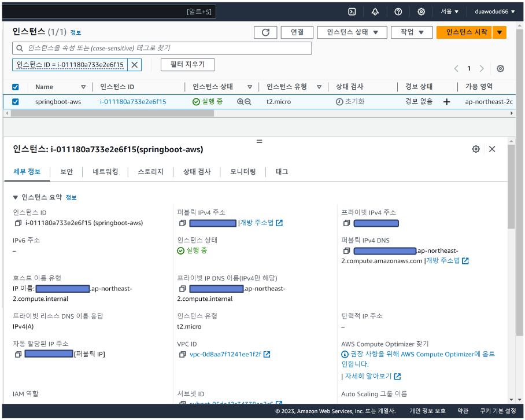525x420 pixels.
Task: Uncheck the springboot-aws row checkbox
Action: point(16,102)
